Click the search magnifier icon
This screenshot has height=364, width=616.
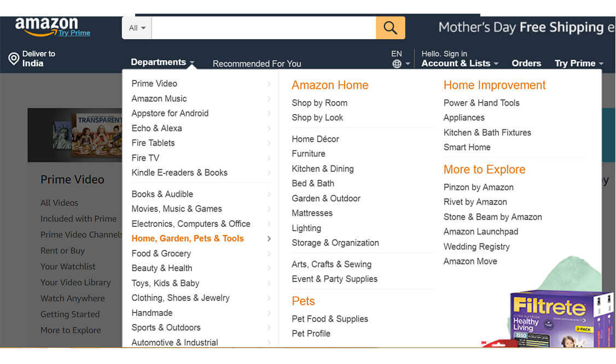point(390,27)
